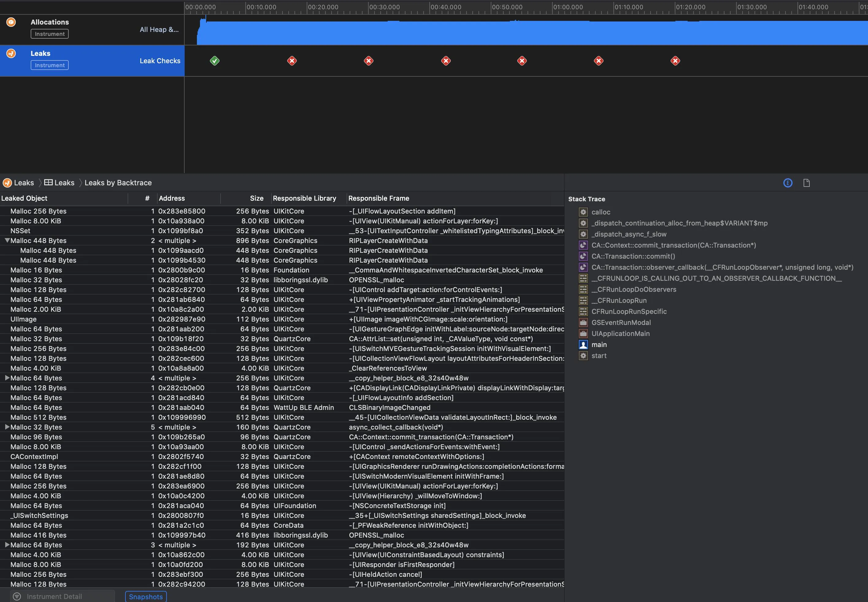This screenshot has width=868, height=602.
Task: Click the icon beside UIApplicationMain frame
Action: (583, 334)
